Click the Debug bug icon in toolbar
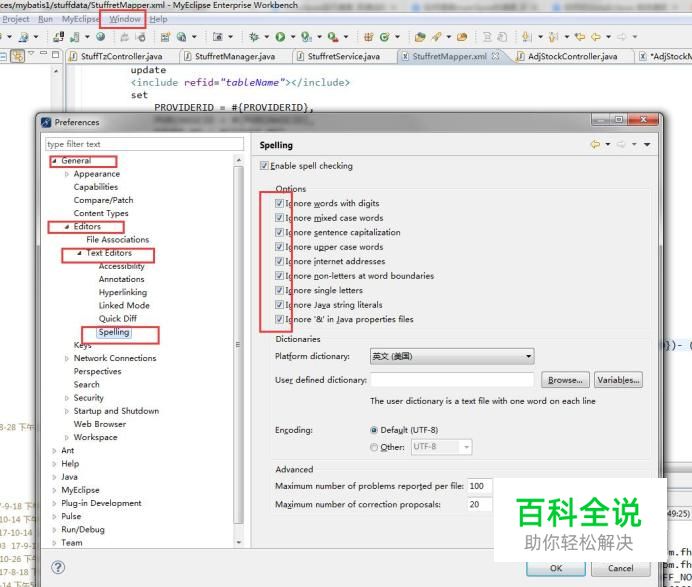692x587 pixels. click(x=254, y=37)
